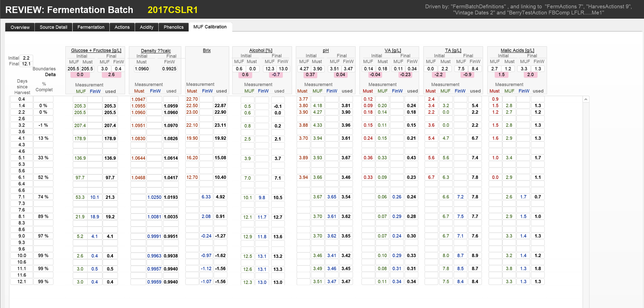Click the Glucose used value 21.3
The width and height of the screenshot is (644, 308).
[x=110, y=197]
